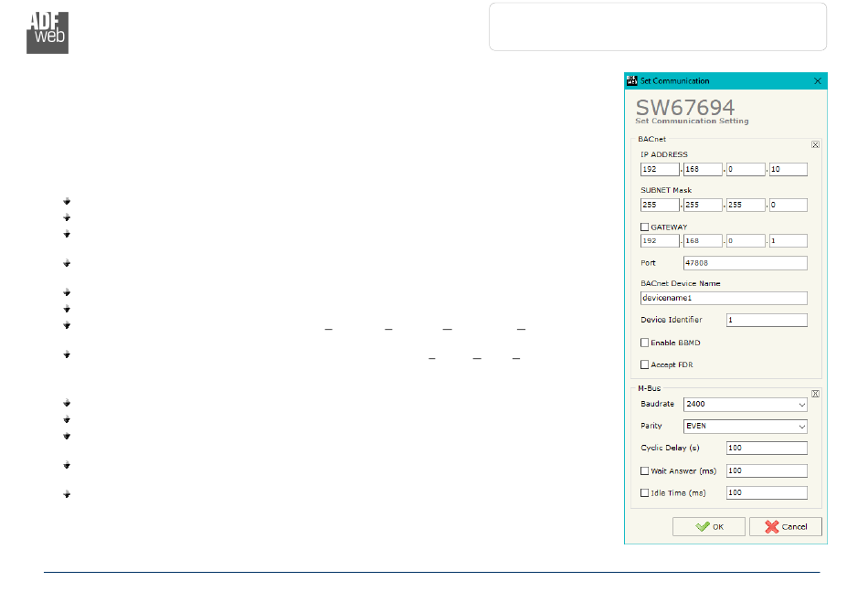Select the third IP ADDRESS octet field 0
This screenshot has height=602, width=868.
(x=746, y=169)
